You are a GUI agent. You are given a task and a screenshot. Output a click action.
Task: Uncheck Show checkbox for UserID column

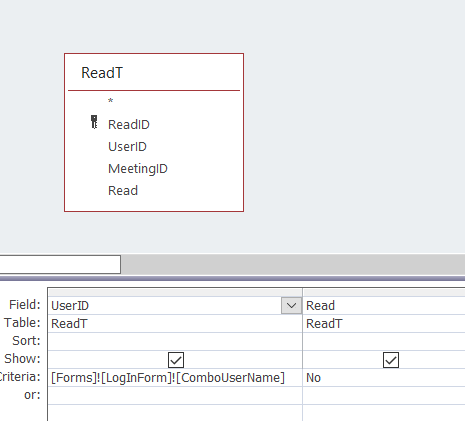pos(176,360)
